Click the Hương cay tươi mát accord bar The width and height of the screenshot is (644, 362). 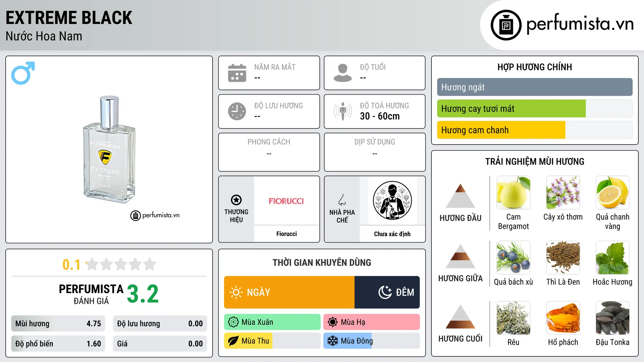click(x=535, y=109)
